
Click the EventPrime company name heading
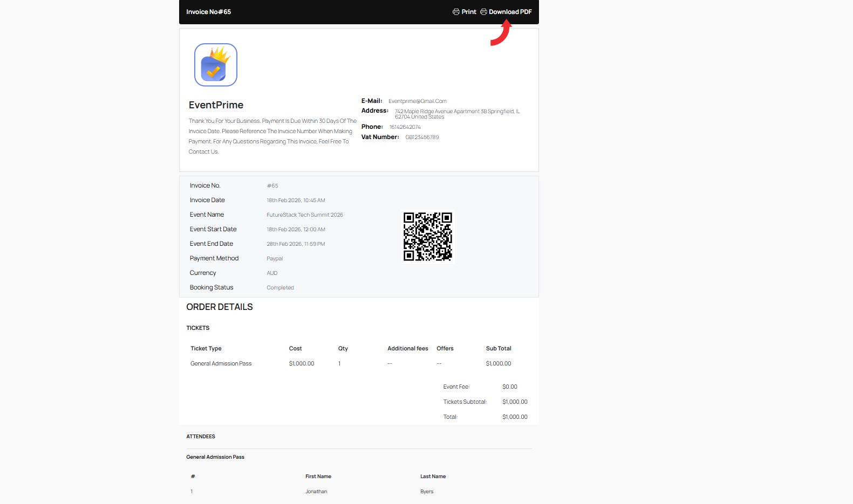[x=216, y=105]
